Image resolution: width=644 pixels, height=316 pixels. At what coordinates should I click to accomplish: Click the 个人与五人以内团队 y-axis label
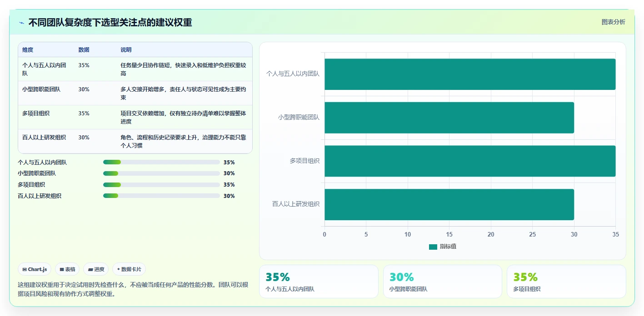coord(293,74)
